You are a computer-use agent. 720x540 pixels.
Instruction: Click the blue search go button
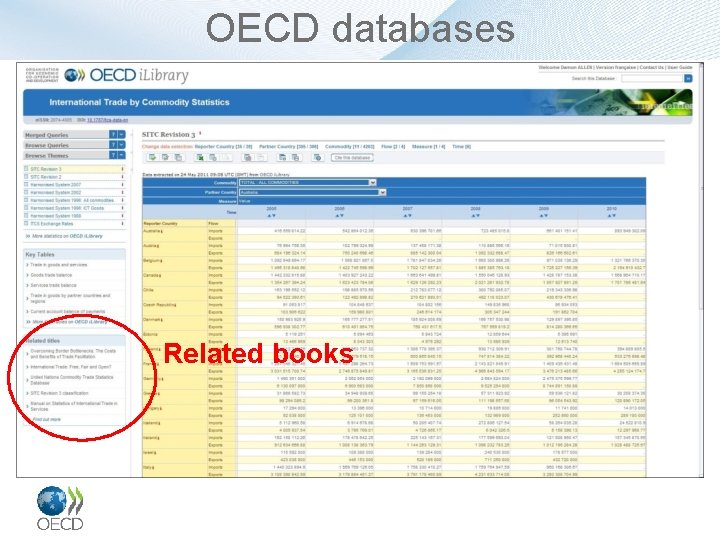click(688, 79)
